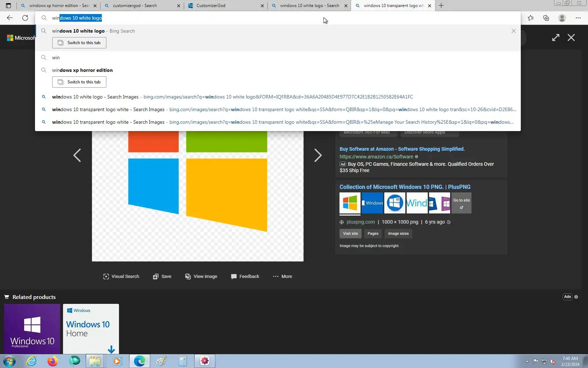Switch to the CustomizerGod browser tab
This screenshot has height=368, width=588.
point(225,6)
